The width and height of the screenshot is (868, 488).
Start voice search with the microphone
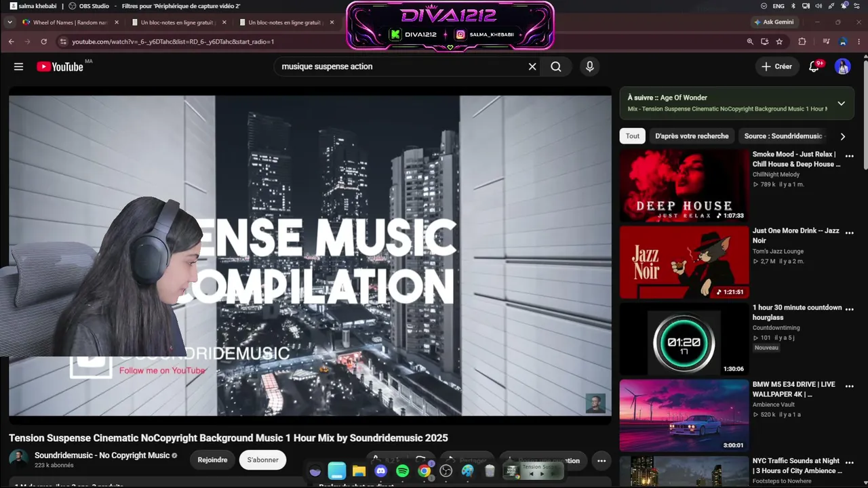click(589, 66)
